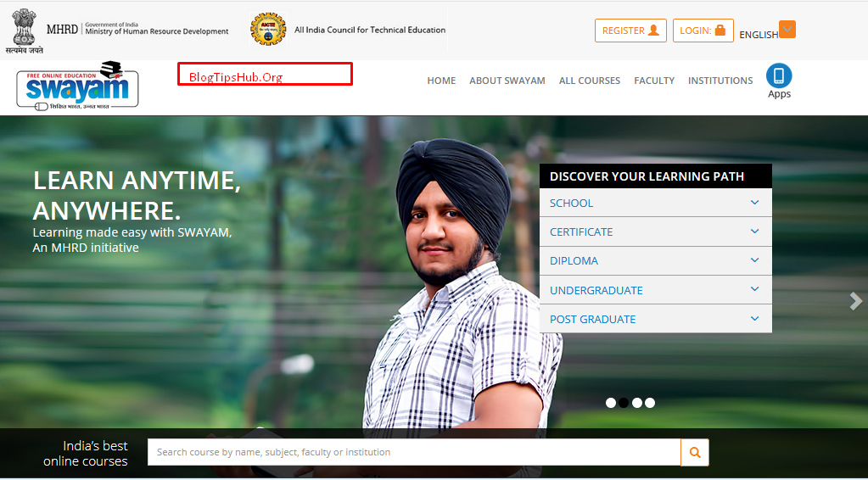The height and width of the screenshot is (480, 868).
Task: Click the AICTE gear logo
Action: (268, 30)
